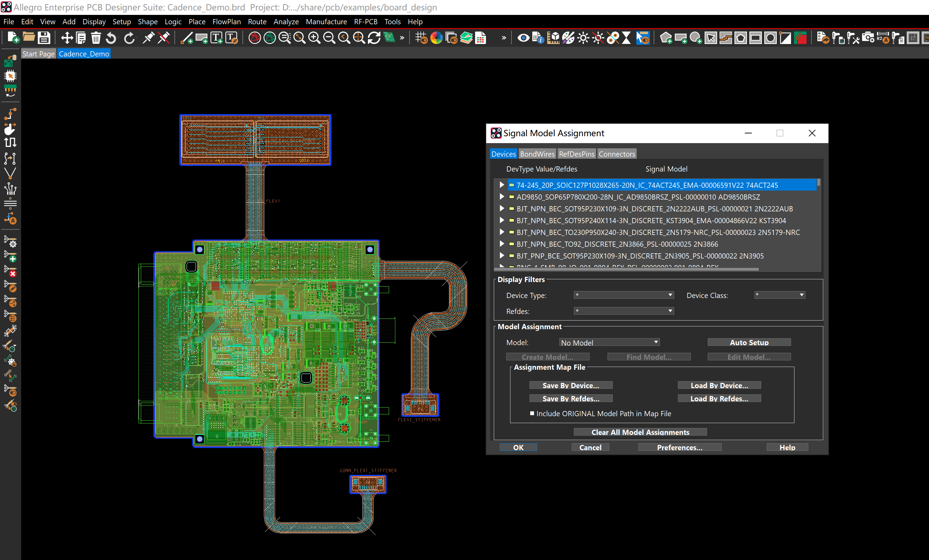929x560 pixels.
Task: Switch to the RefDesPins tab
Action: click(x=576, y=154)
